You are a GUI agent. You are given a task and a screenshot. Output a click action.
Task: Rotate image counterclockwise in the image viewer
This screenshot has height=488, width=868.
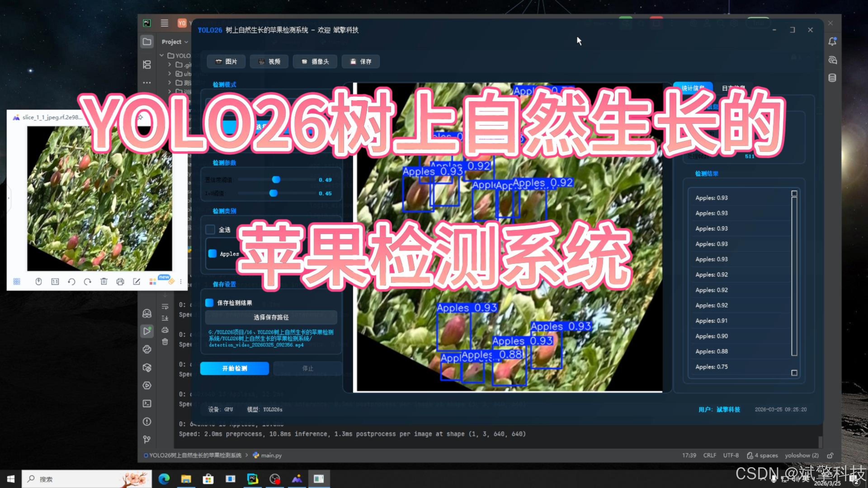click(x=71, y=282)
